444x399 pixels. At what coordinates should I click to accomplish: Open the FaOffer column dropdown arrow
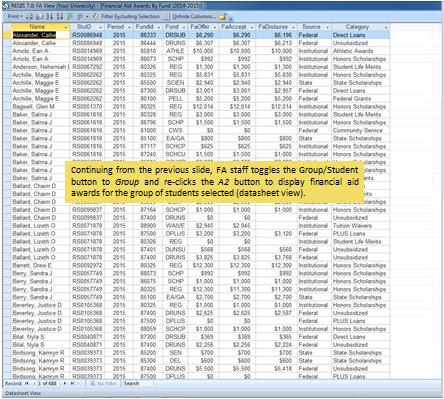[214, 27]
